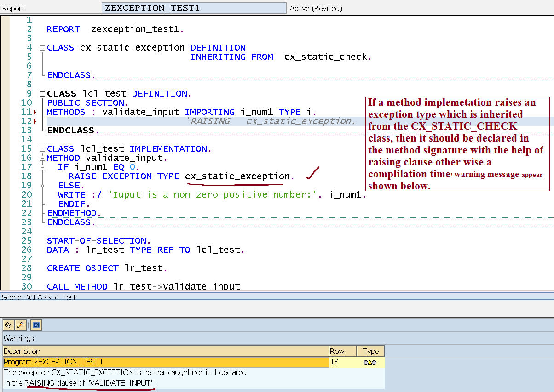Click the METHODS validate_input declaration line
The height and width of the screenshot is (392, 554).
pyautogui.click(x=181, y=112)
